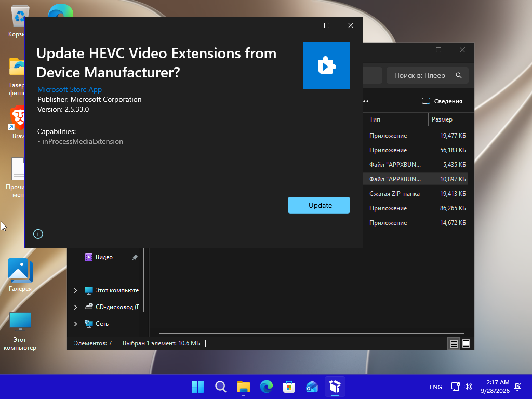Click the Update button in installer
Image resolution: width=532 pixels, height=399 pixels.
tap(318, 205)
